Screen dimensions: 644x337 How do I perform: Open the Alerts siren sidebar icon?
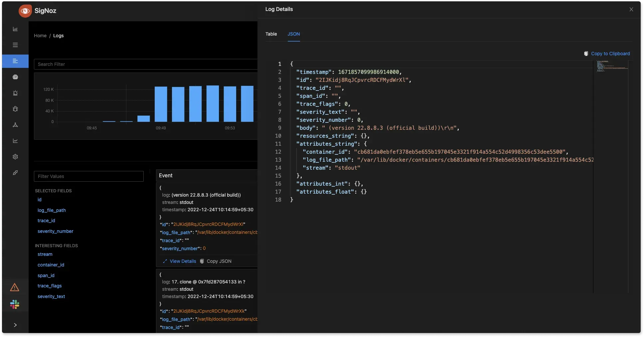(15, 93)
